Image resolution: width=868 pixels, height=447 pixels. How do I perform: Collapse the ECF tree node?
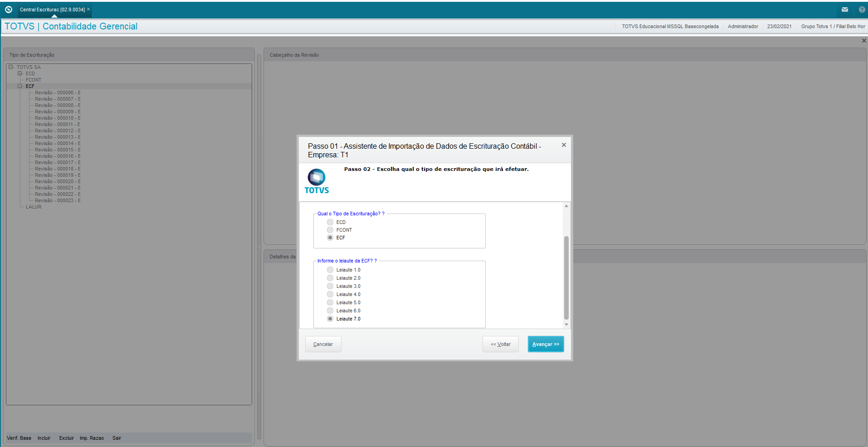click(20, 86)
